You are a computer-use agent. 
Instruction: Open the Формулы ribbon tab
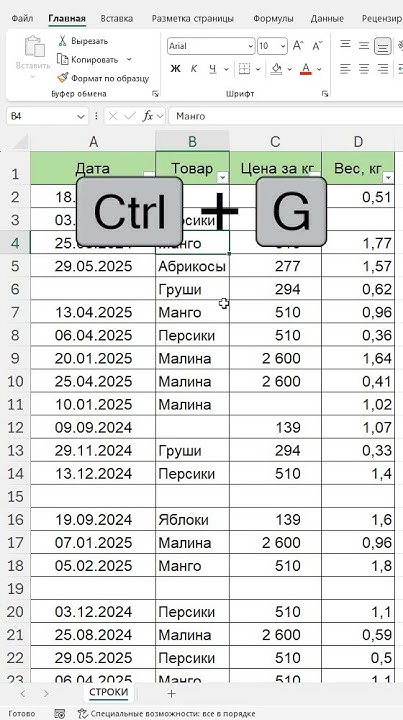[273, 19]
